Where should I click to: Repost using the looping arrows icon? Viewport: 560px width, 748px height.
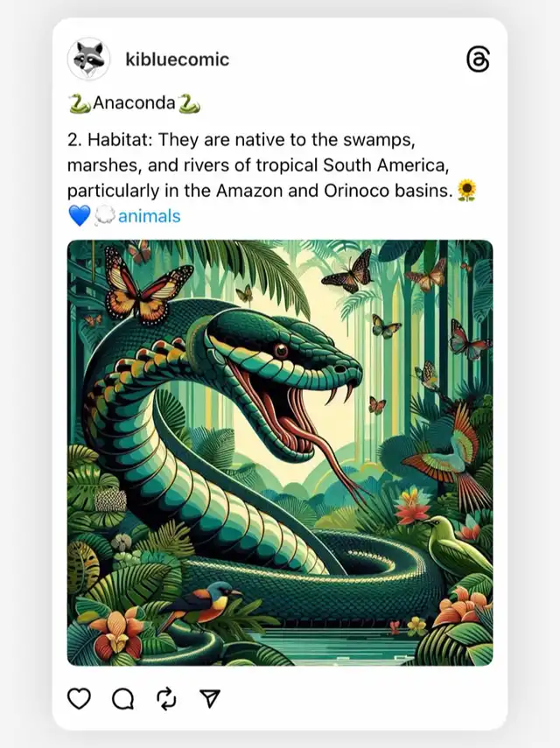coord(166,699)
